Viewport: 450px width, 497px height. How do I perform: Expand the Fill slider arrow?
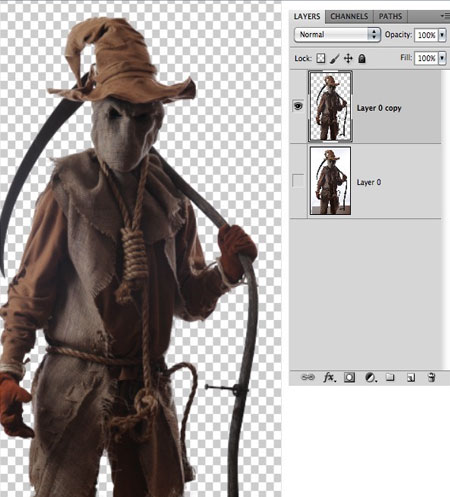pyautogui.click(x=442, y=58)
